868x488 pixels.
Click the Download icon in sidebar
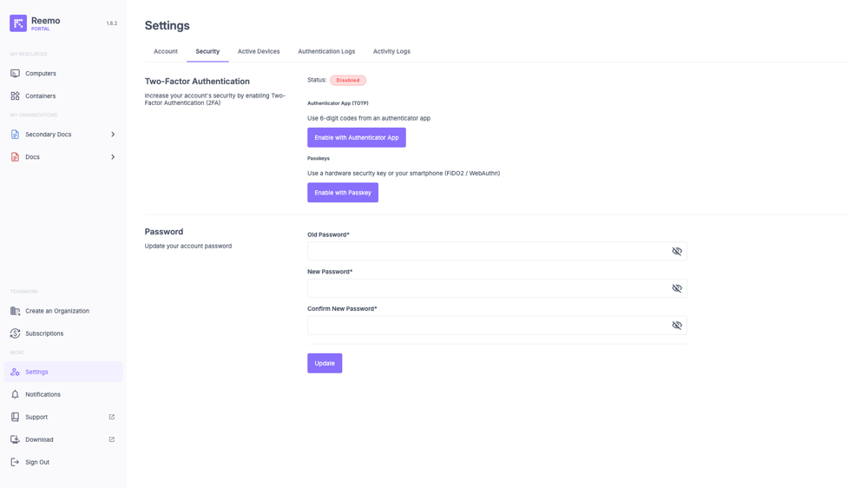click(x=15, y=439)
